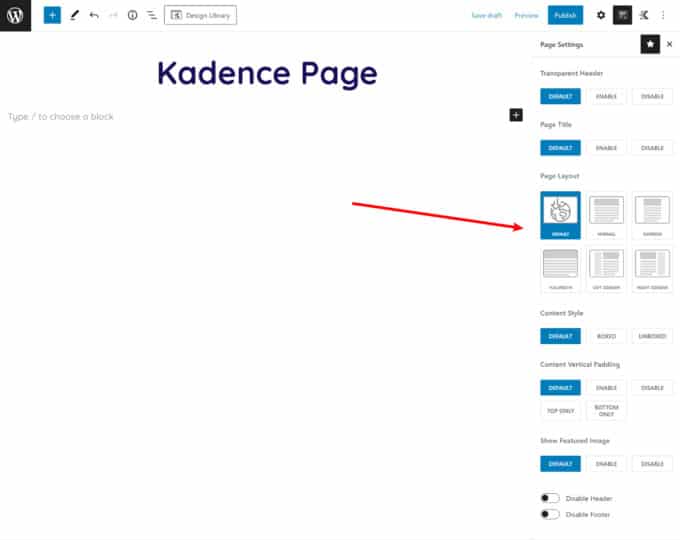Set Show Featured Image to Default
The image size is (680, 540).
560,464
